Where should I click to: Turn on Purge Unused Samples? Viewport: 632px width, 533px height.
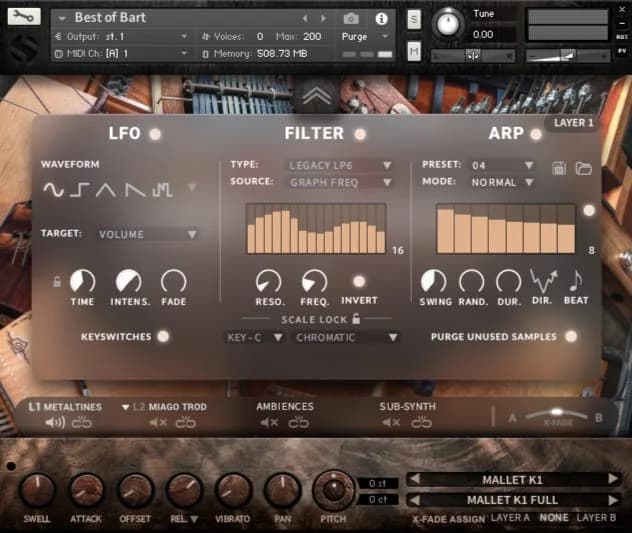click(x=571, y=337)
